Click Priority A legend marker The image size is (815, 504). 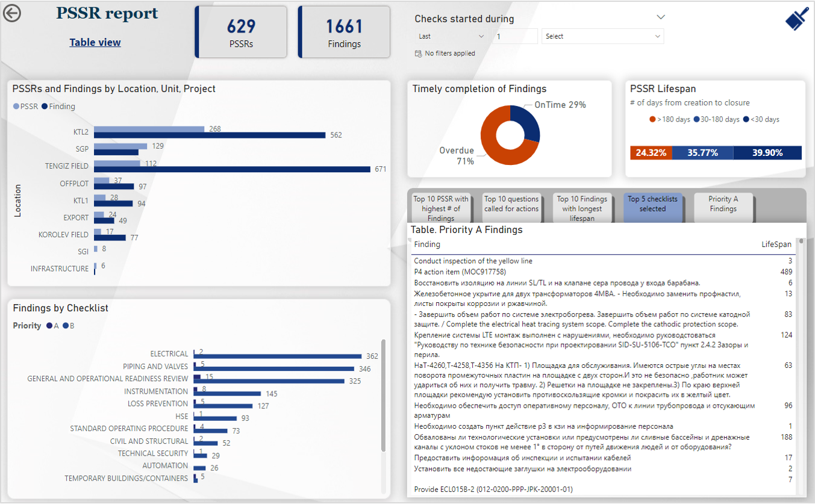tap(49, 326)
